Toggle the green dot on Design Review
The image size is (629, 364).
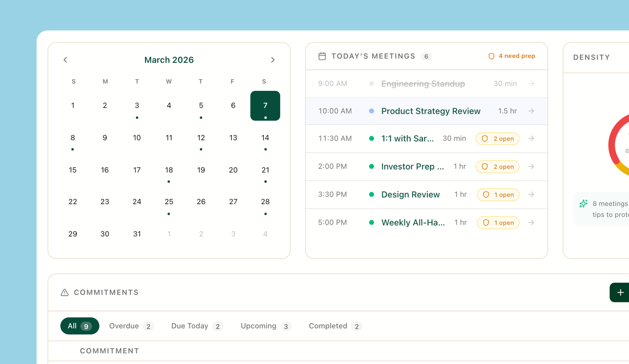pos(372,194)
